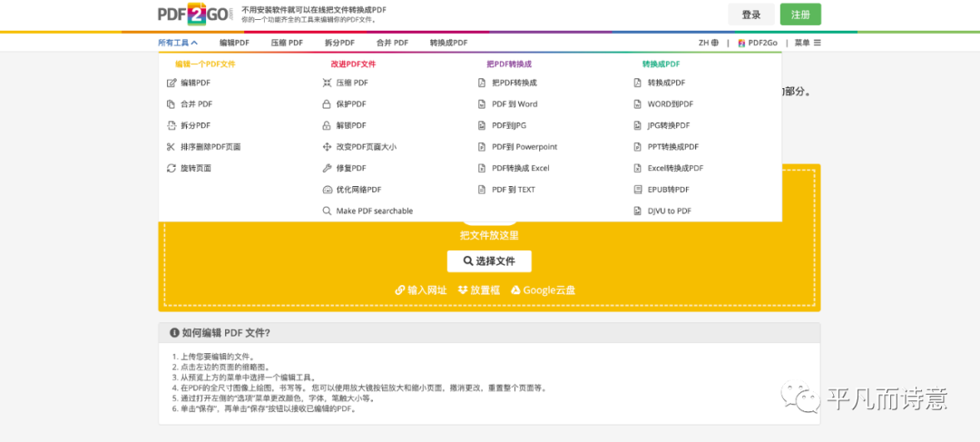Click the file icon beside PDF转换成 Excel
980x442 pixels.
coord(482,168)
